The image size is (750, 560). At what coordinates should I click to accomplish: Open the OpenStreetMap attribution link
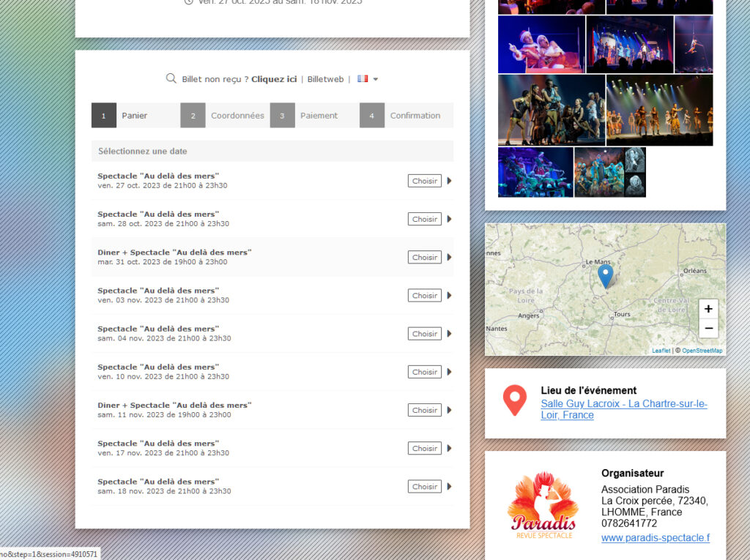click(702, 351)
